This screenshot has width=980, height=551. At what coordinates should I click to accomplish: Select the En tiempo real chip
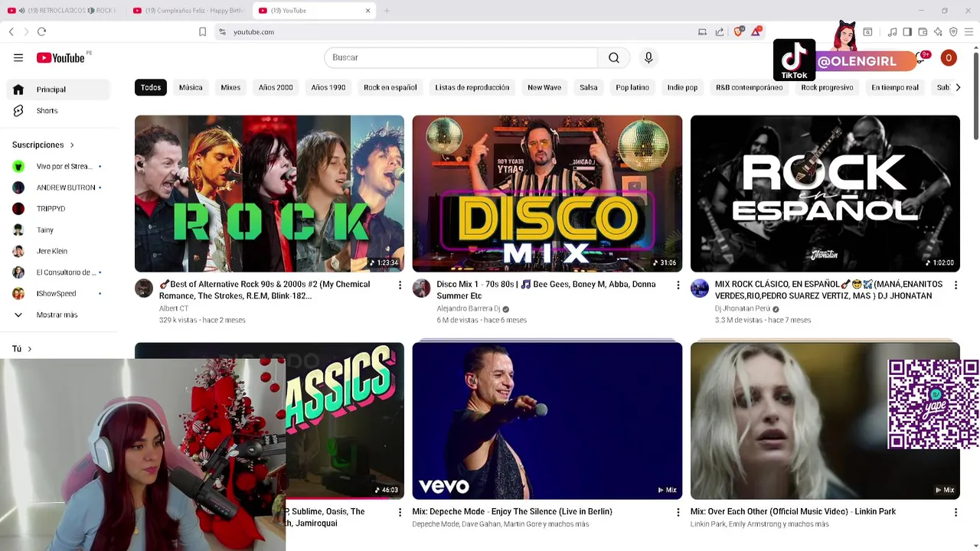pyautogui.click(x=895, y=87)
